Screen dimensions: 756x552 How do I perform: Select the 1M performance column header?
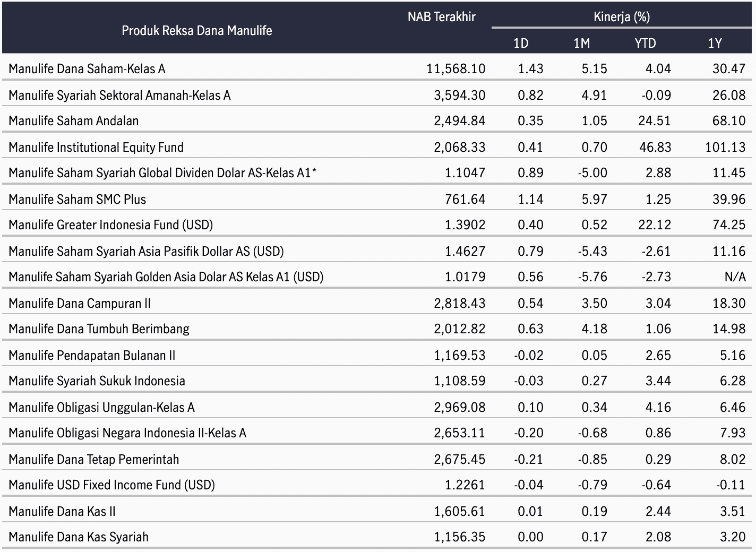pyautogui.click(x=582, y=43)
